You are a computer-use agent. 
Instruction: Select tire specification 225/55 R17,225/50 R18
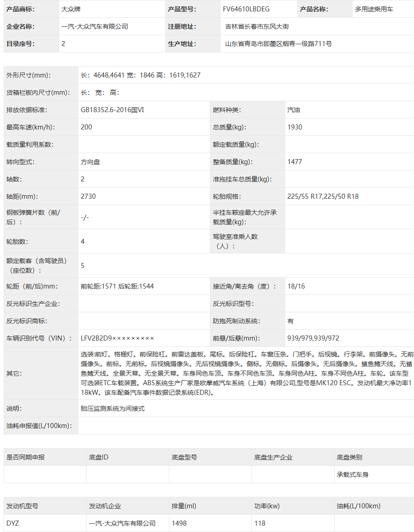(x=323, y=196)
